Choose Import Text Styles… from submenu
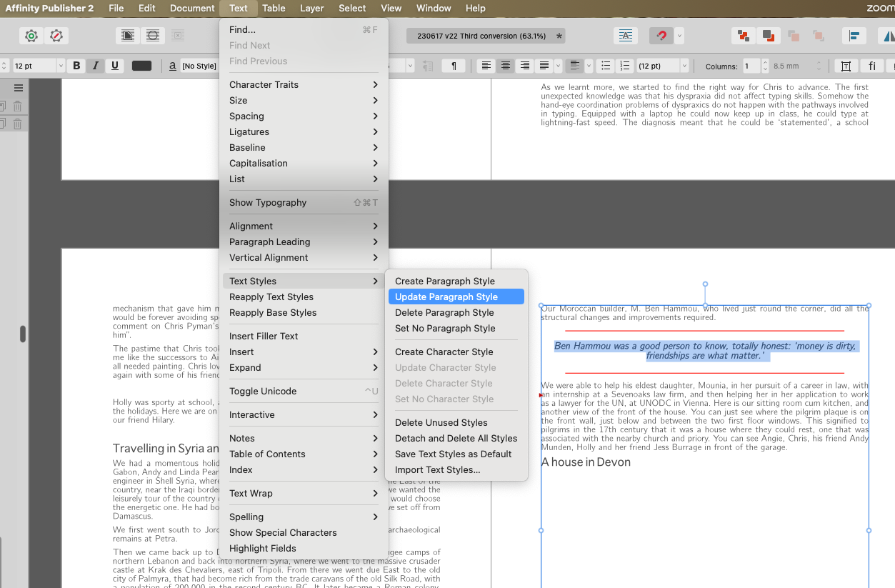The image size is (895, 588). coord(437,469)
